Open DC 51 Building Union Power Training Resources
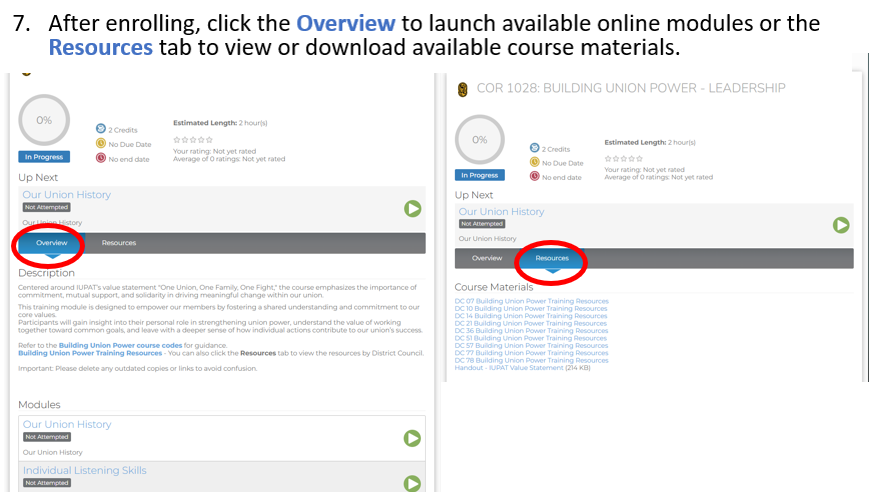 pos(531,338)
